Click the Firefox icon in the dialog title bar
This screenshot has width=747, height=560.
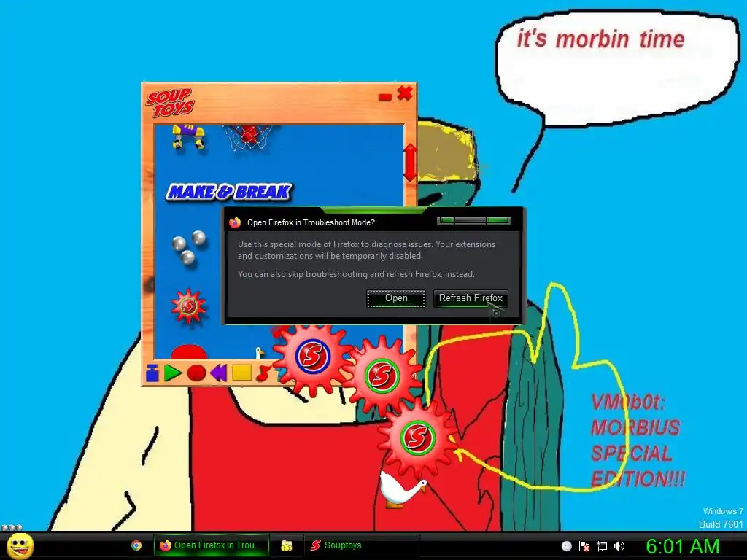(235, 222)
